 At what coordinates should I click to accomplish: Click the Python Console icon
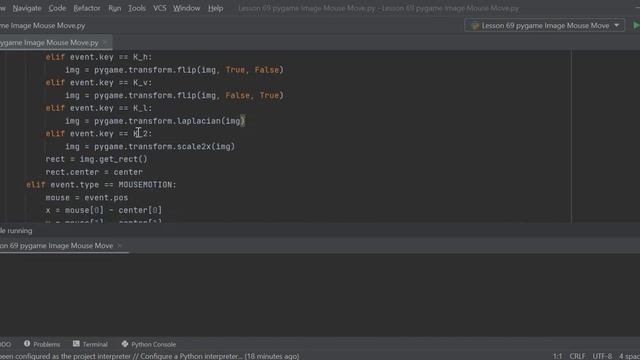coord(125,344)
